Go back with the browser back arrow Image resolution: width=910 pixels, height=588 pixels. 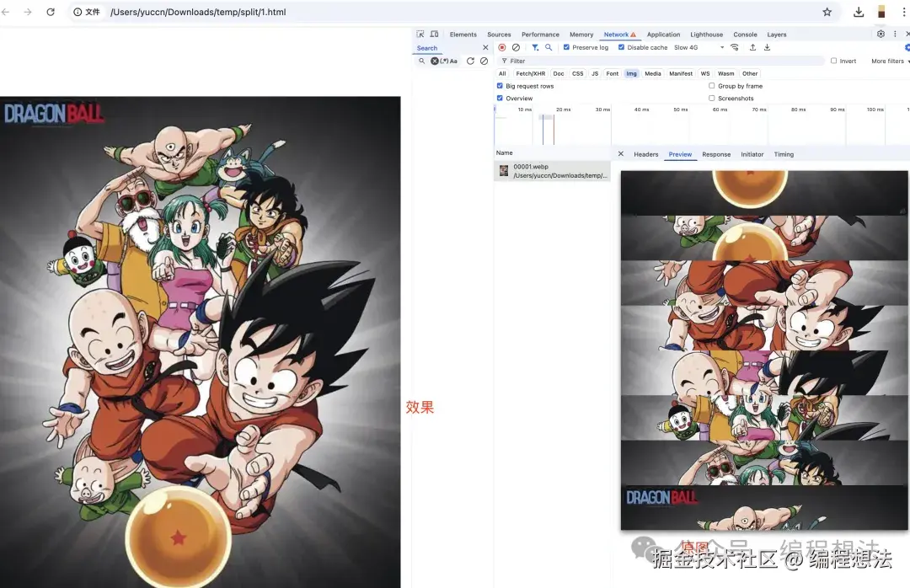6,12
